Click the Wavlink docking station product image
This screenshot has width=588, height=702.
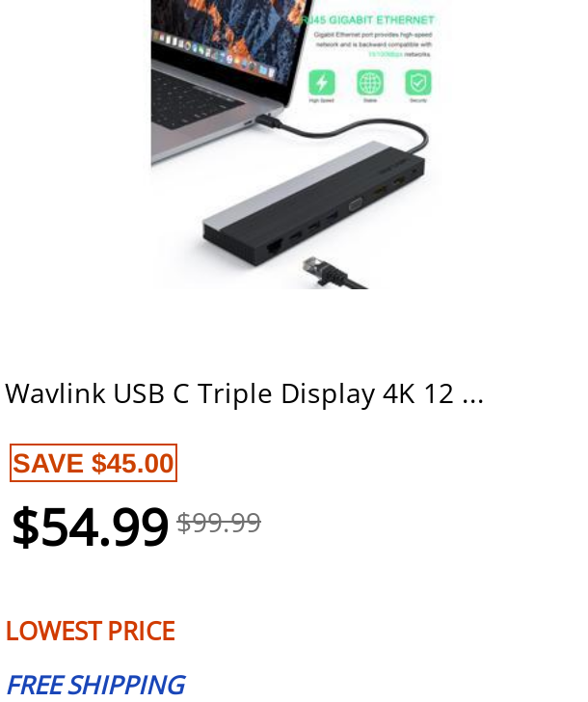point(294,145)
